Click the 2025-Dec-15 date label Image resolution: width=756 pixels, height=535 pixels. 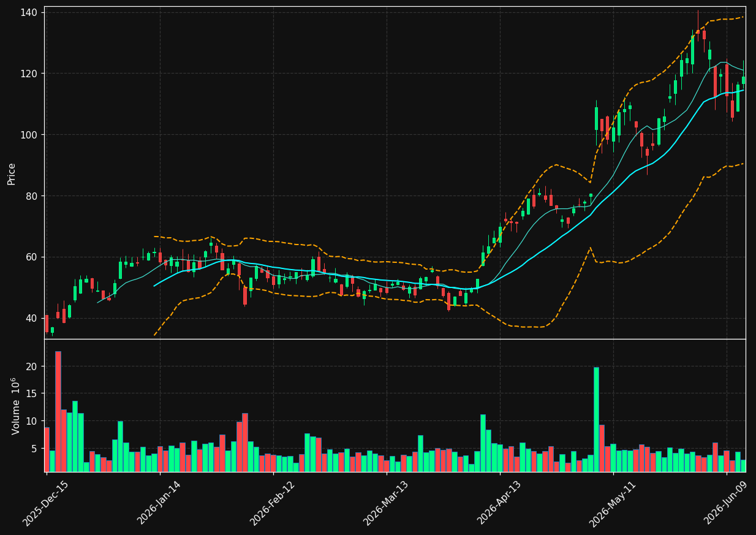pyautogui.click(x=45, y=503)
